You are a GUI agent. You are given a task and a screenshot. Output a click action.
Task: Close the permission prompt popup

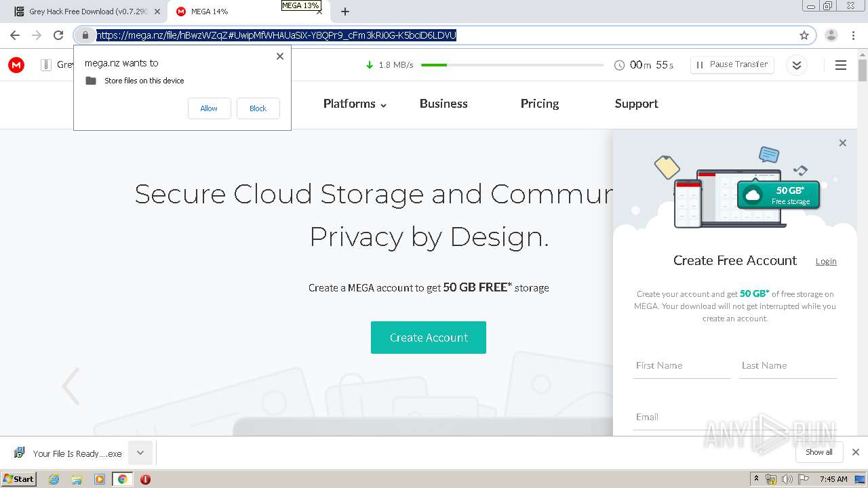tap(280, 56)
